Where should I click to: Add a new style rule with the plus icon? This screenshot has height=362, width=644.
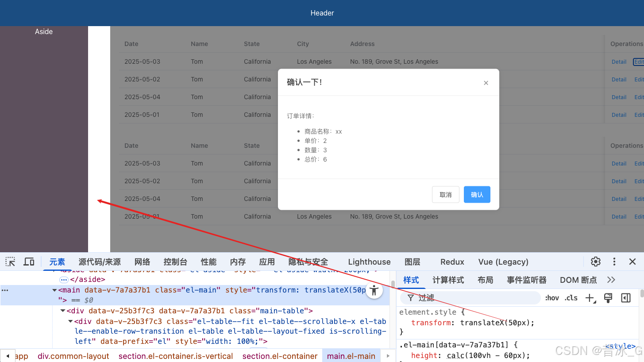[590, 298]
